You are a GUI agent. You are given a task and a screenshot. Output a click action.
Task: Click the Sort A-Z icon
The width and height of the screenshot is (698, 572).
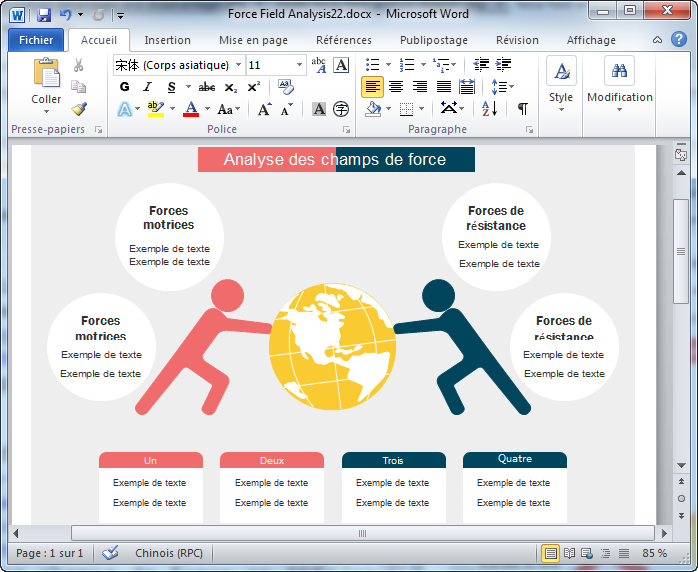pos(490,109)
